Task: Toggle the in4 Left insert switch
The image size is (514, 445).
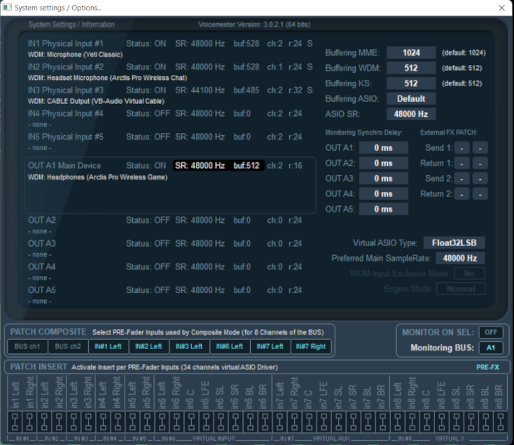Action: point(103,421)
